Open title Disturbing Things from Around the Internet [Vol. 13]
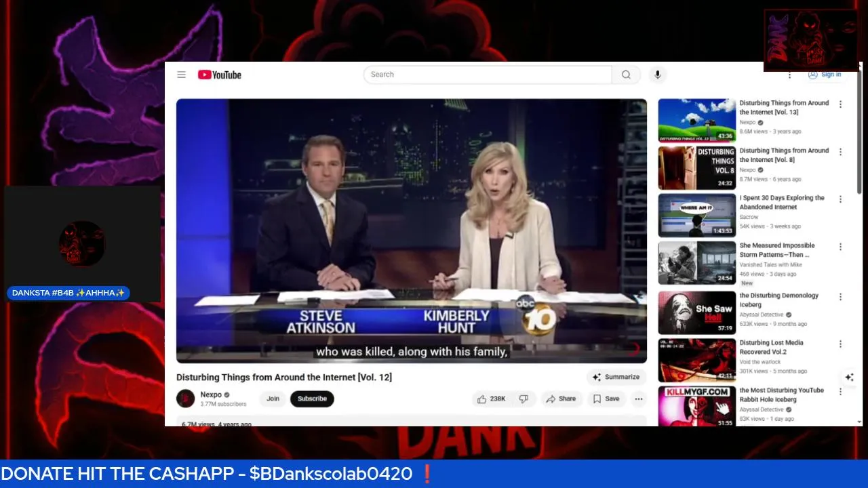This screenshot has width=868, height=488. click(784, 107)
